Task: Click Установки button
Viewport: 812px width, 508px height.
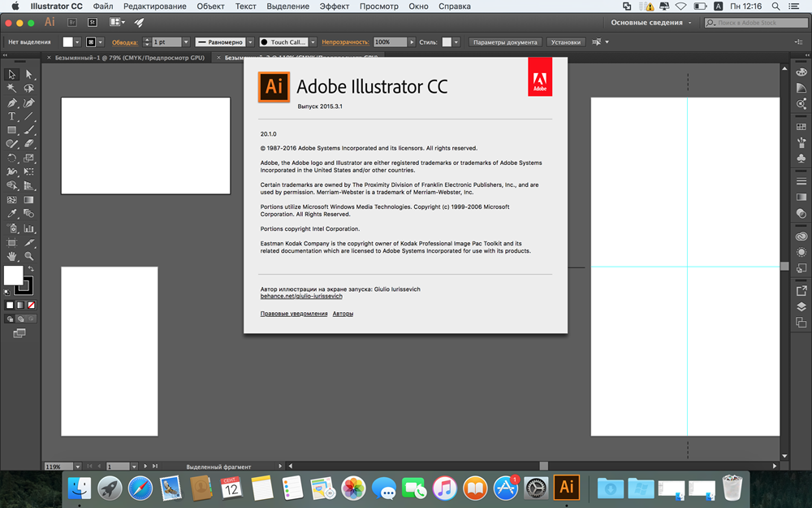Action: pyautogui.click(x=565, y=42)
